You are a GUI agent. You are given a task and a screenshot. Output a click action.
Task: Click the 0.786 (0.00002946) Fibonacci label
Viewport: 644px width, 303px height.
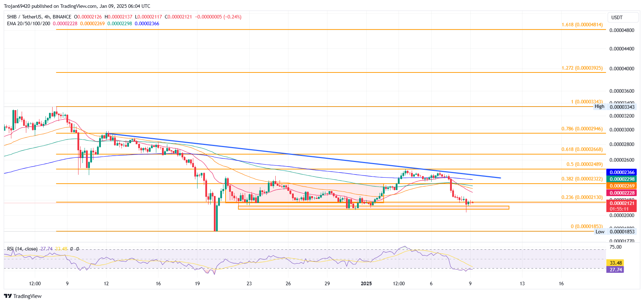pos(582,129)
